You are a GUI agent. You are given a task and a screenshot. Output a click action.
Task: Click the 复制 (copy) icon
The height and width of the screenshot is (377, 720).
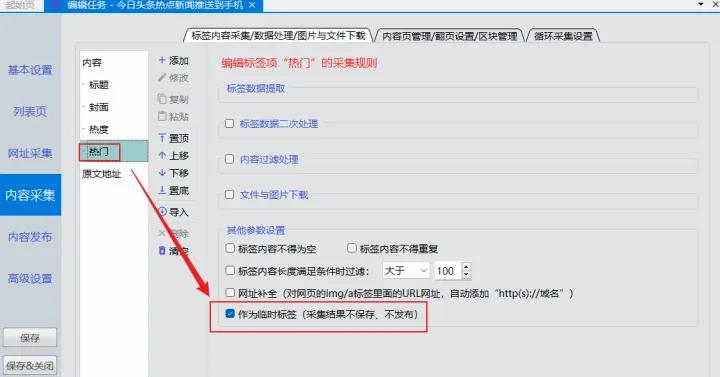tap(162, 99)
